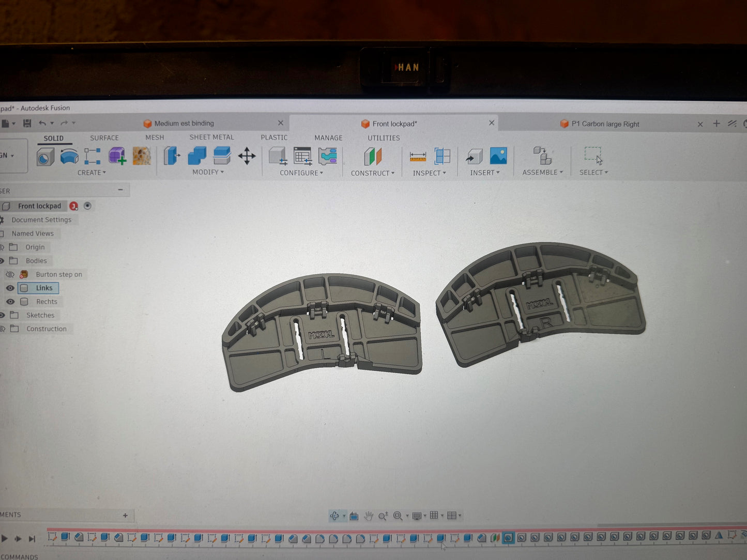Toggle the Sketches folder eye icon
The width and height of the screenshot is (747, 560).
coord(2,315)
